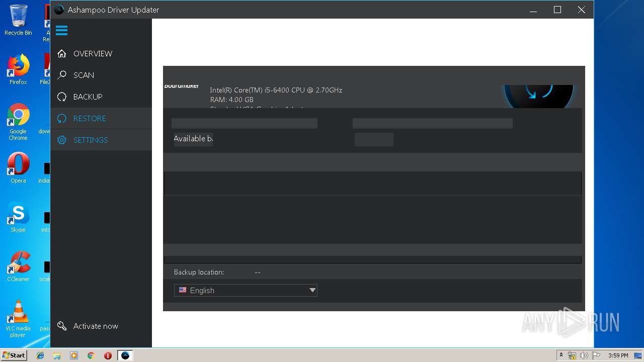Select the Ashampoo Driver Updater taskbar button

click(125, 355)
